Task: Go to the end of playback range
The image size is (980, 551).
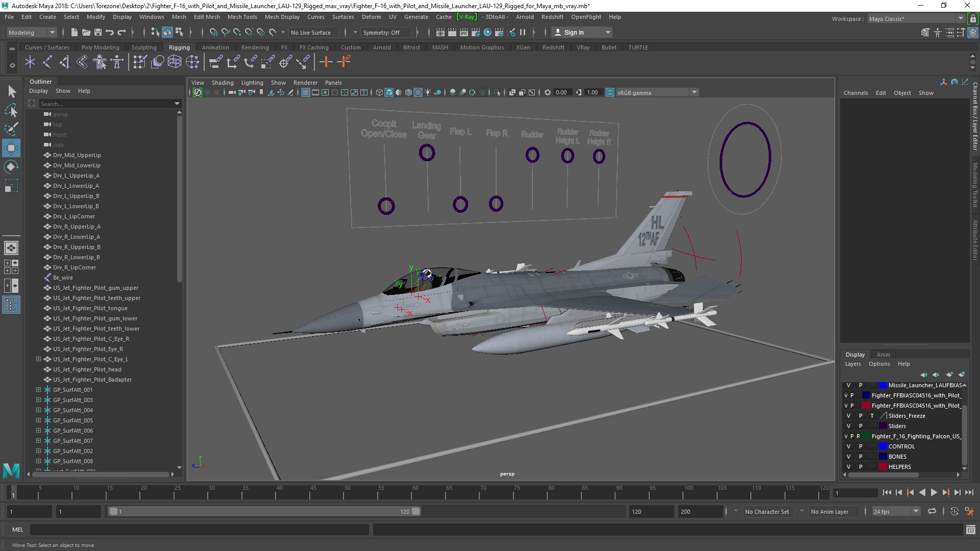Action: [x=969, y=492]
